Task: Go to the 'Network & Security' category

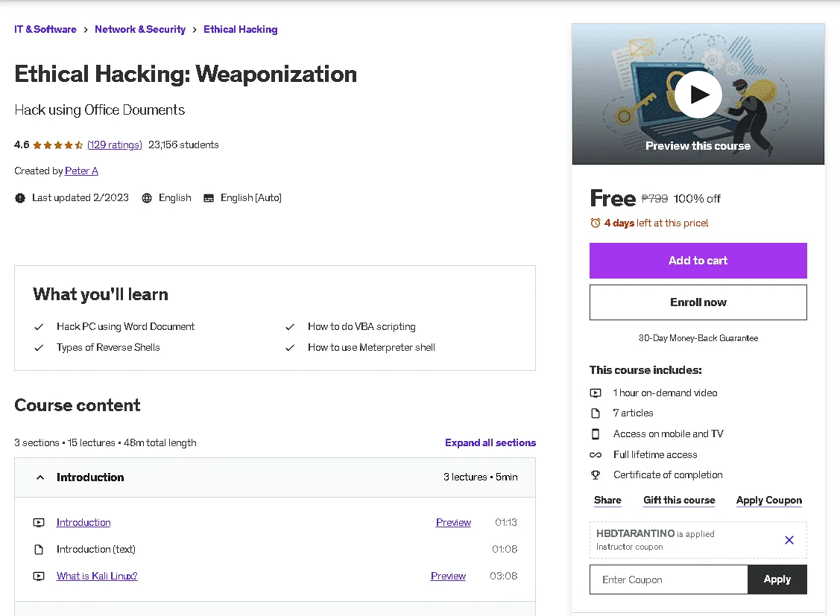Action: coord(140,30)
